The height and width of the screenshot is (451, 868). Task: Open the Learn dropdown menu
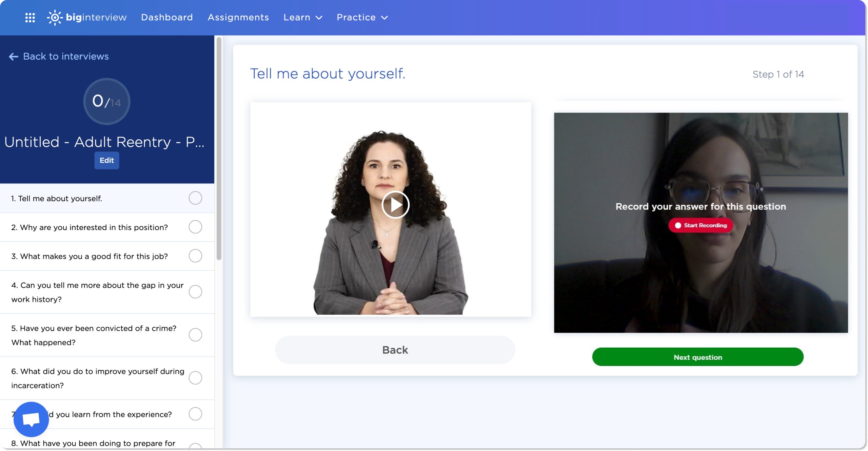302,17
